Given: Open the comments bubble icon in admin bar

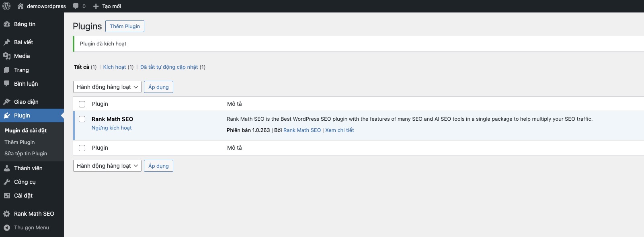Looking at the screenshot, I should point(76,6).
